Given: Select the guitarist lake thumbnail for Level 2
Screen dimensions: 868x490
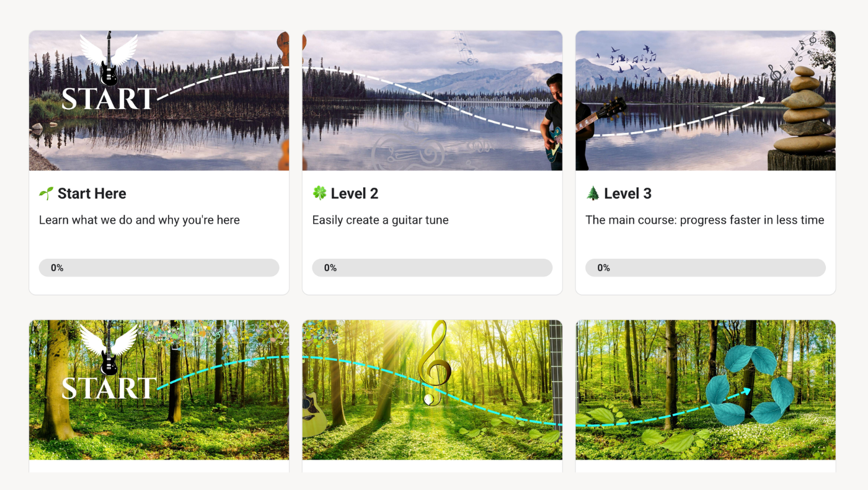Looking at the screenshot, I should (x=432, y=100).
